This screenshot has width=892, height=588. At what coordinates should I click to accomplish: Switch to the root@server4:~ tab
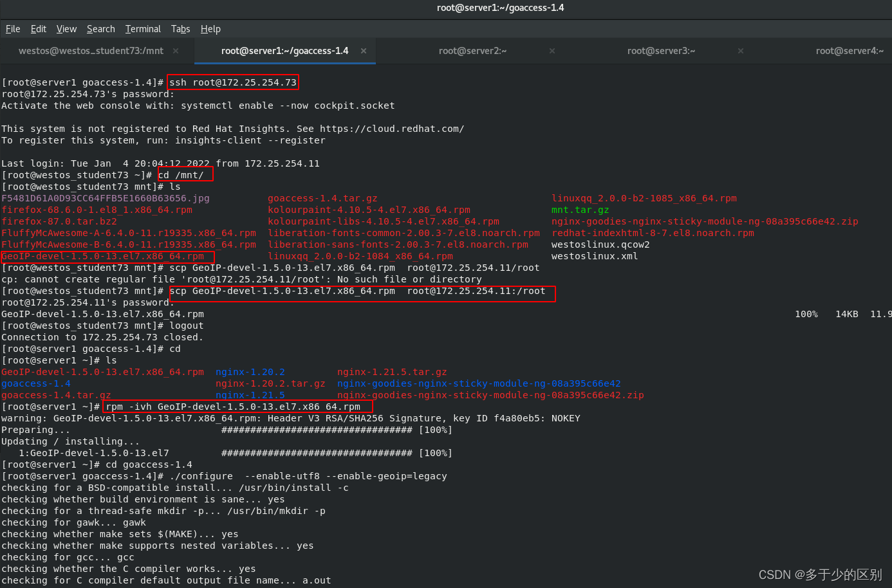[850, 51]
